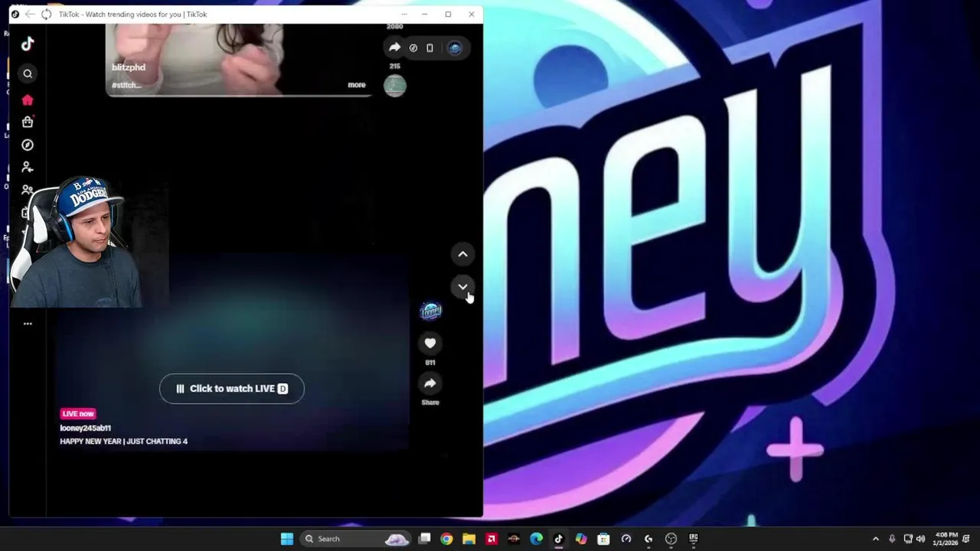Open the clock showing 4:08 PM
This screenshot has height=551, width=980.
click(x=947, y=539)
